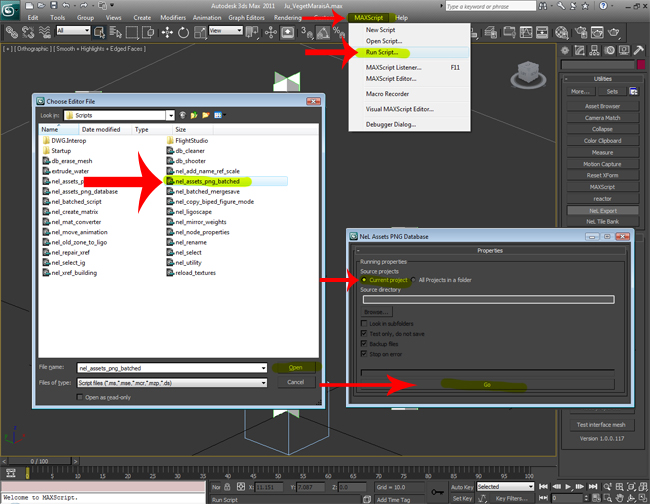Image resolution: width=650 pixels, height=504 pixels.
Task: Click the Create New Folder icon in file dialog
Action: pyautogui.click(x=206, y=115)
